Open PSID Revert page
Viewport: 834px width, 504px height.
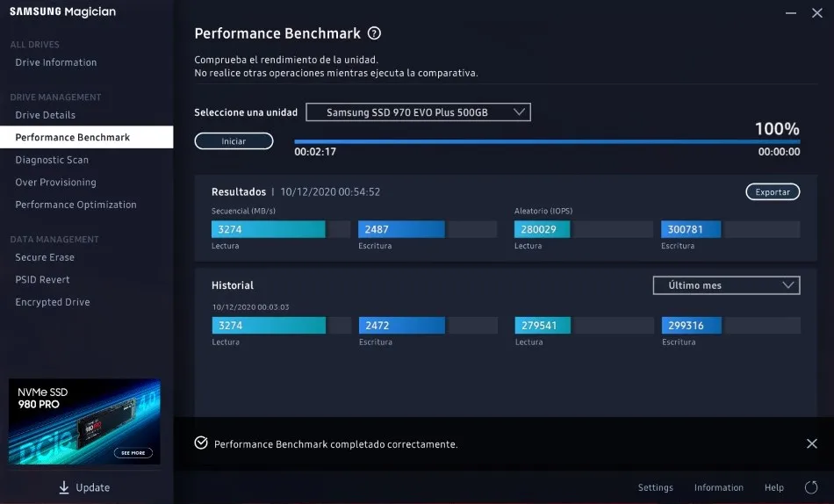42,279
